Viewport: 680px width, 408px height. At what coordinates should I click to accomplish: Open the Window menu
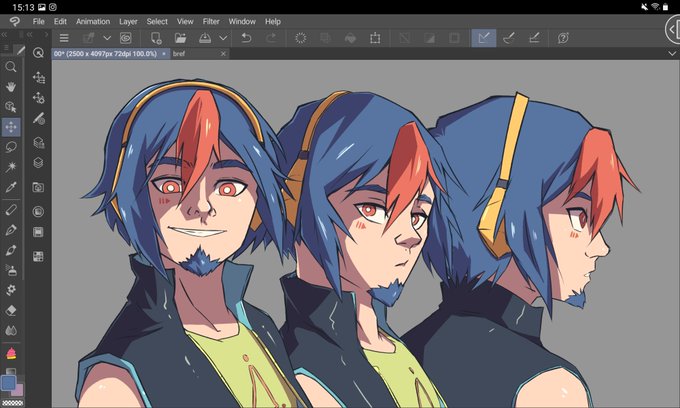point(242,21)
